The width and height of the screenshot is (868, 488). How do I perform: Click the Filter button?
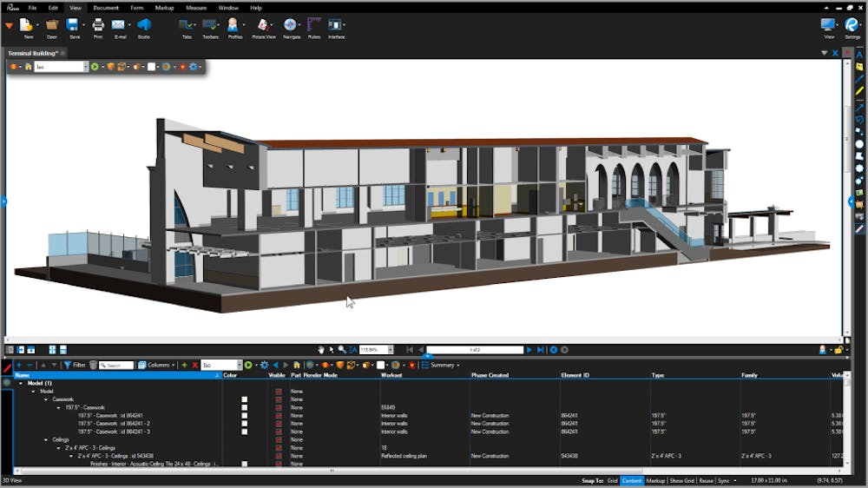[x=74, y=365]
